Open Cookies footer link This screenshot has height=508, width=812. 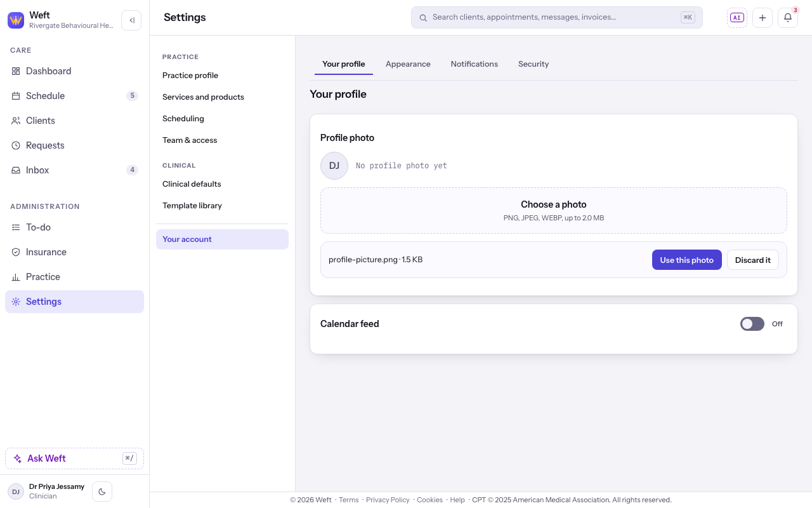[x=429, y=500]
